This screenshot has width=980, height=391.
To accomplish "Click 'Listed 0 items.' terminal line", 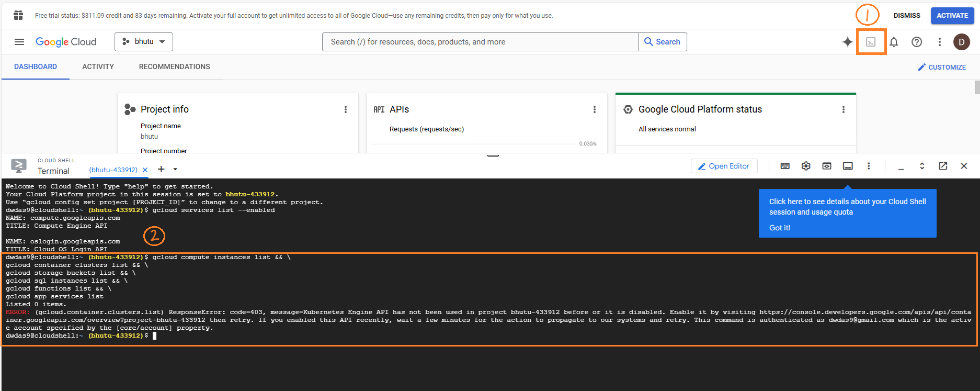I will coord(36,305).
